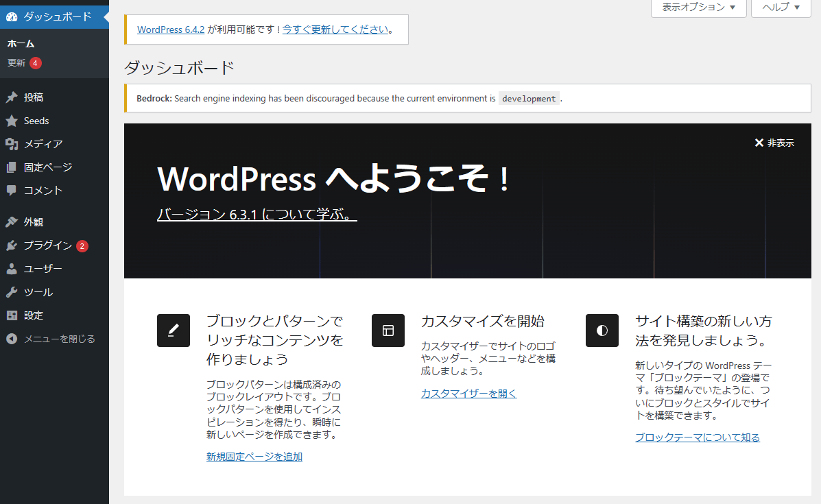This screenshot has height=504, width=821.
Task: Open the Seeds menu
Action: tap(54, 121)
